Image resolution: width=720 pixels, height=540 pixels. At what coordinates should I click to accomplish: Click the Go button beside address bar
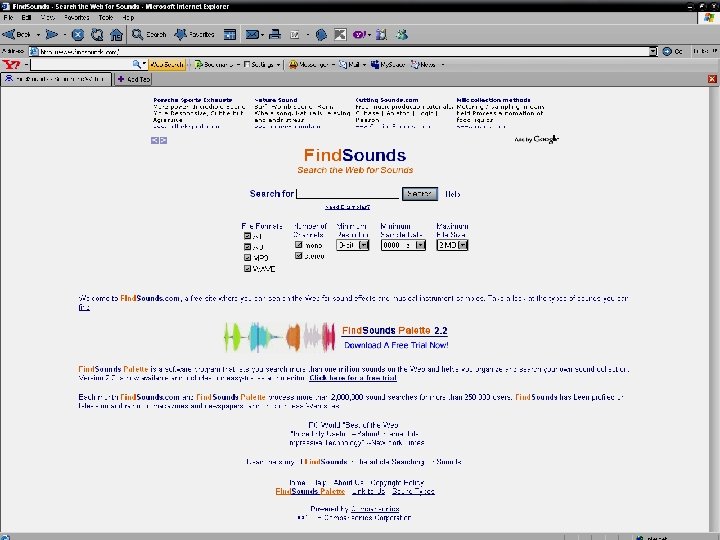[x=673, y=51]
